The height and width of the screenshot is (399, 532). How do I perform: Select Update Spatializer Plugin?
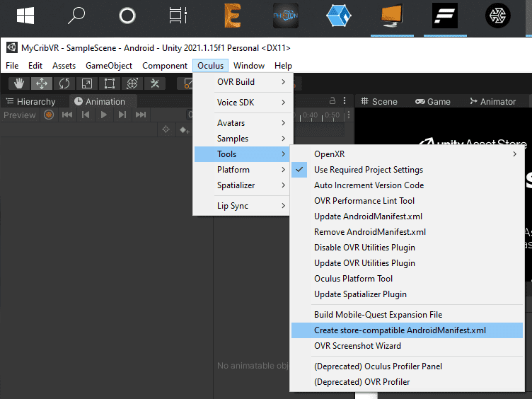407,294
